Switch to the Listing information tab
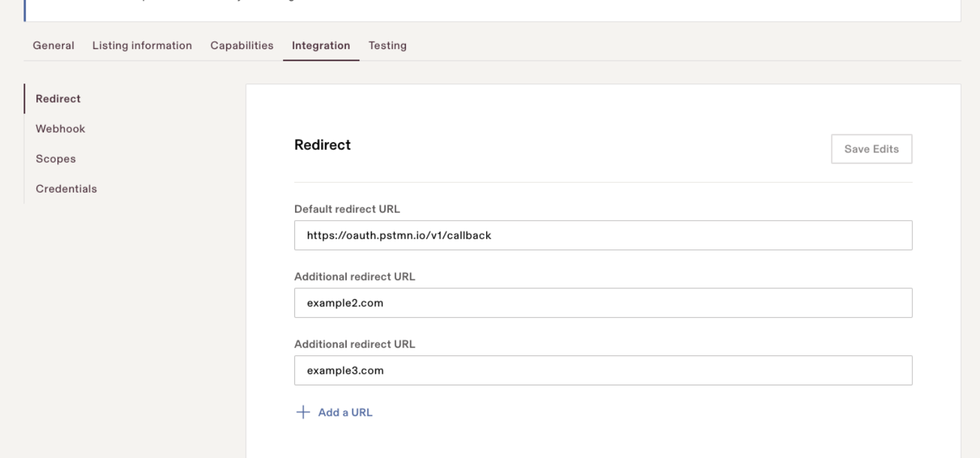The image size is (980, 458). [142, 45]
